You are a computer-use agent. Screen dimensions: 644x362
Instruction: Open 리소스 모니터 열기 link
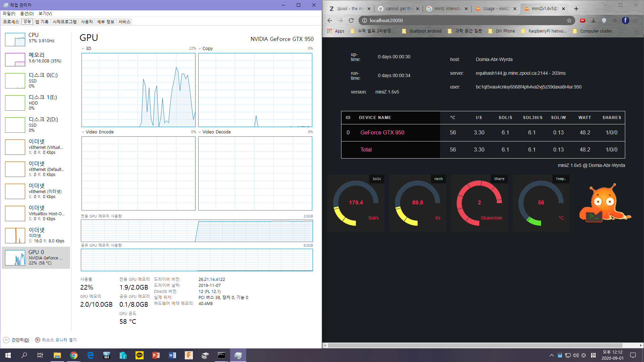click(59, 340)
